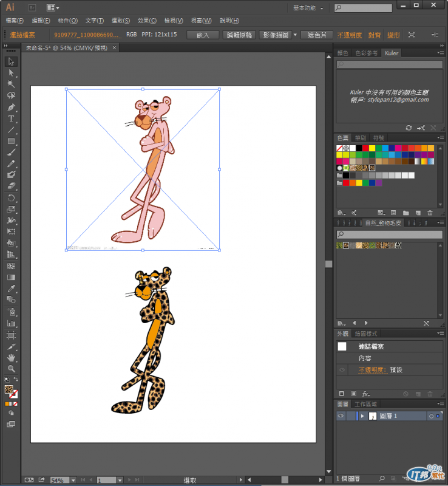Select the Column Graph tool
The image size is (448, 486).
(x=11, y=323)
